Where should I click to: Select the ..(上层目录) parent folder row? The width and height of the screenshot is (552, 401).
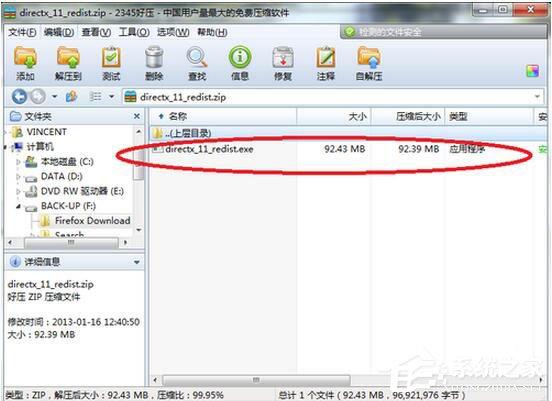(348, 133)
